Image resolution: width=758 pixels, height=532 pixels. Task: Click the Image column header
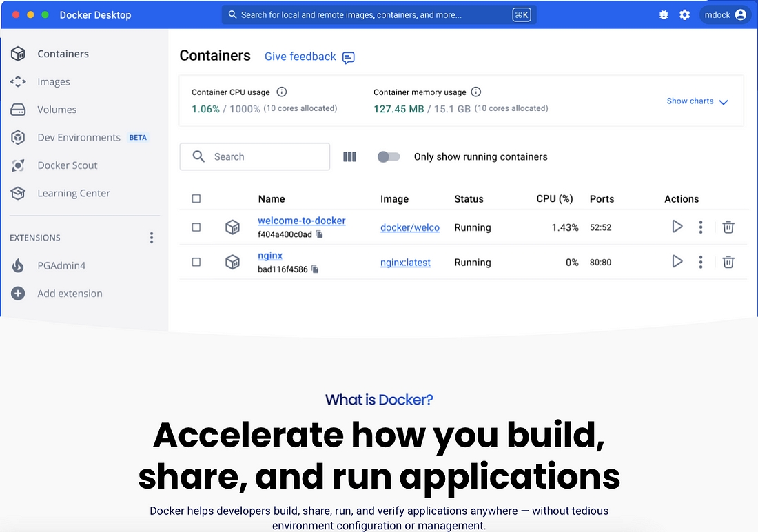coord(394,198)
